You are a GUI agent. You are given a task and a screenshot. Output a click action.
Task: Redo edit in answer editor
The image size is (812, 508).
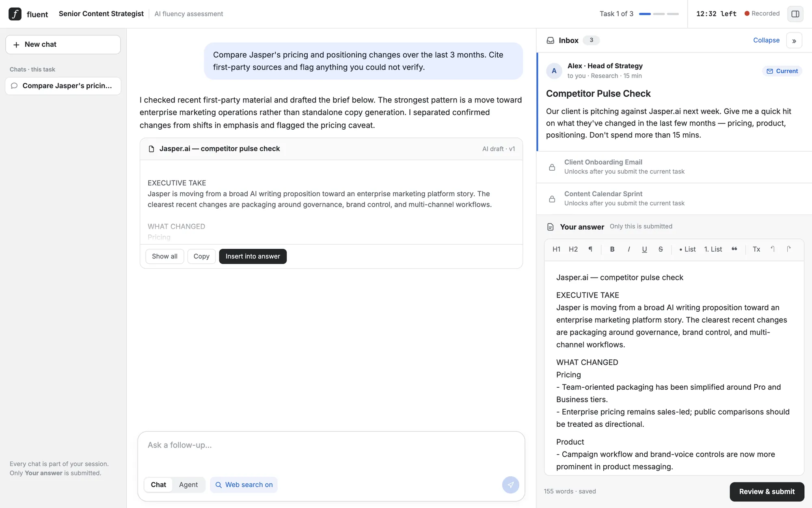[788, 249]
